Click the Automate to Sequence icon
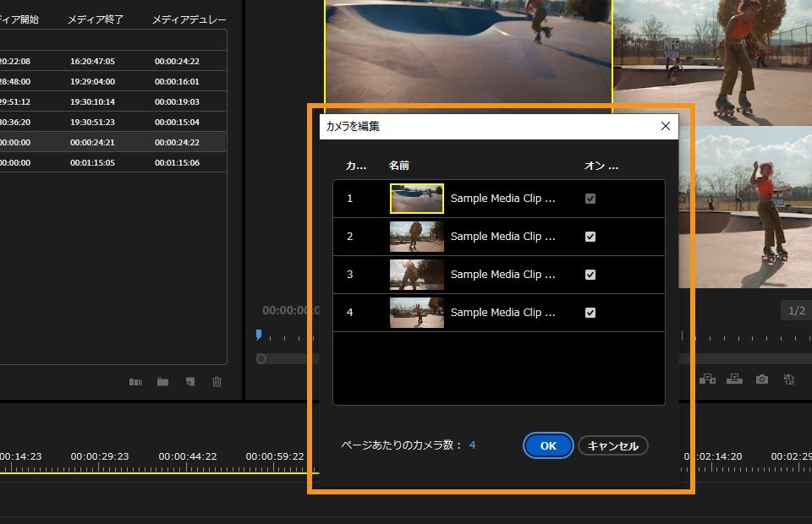The height and width of the screenshot is (524, 812). click(135, 382)
